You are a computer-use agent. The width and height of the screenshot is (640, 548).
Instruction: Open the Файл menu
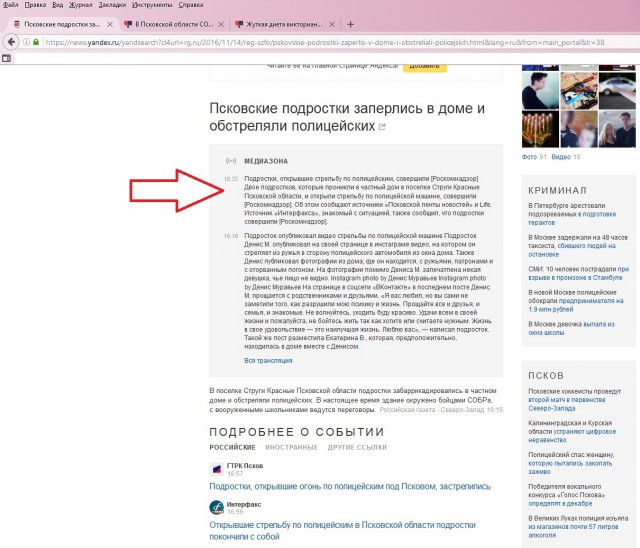click(x=11, y=5)
